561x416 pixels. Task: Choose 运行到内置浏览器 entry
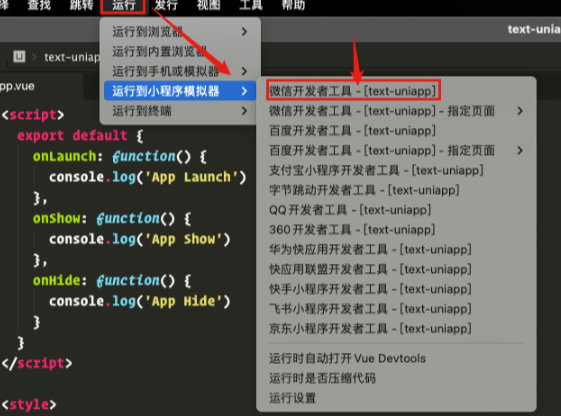pos(180,51)
